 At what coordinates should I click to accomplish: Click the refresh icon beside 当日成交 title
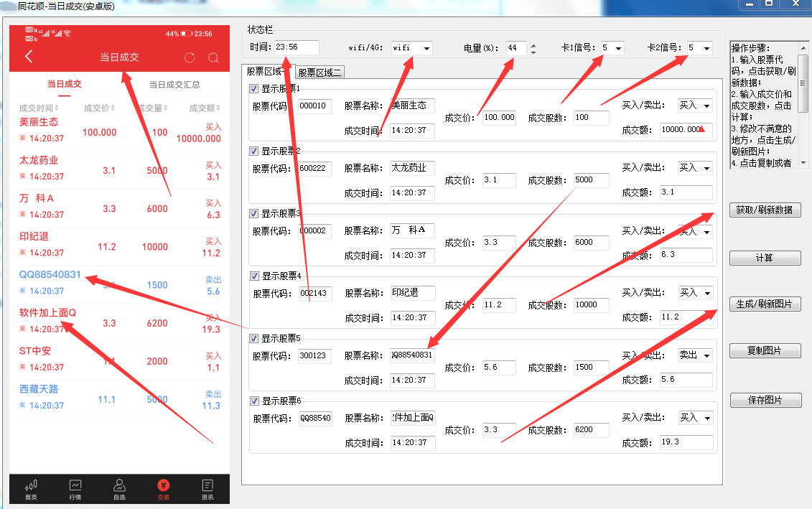(189, 58)
